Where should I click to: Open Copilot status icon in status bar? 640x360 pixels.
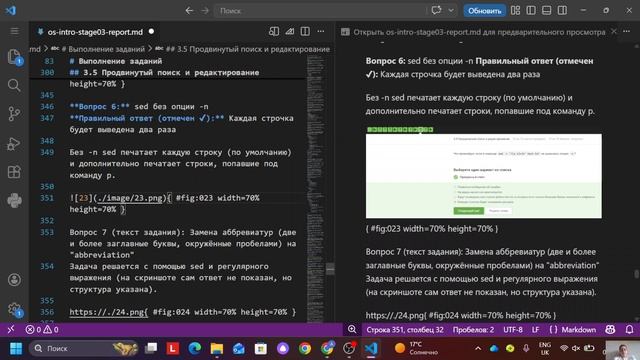point(610,329)
